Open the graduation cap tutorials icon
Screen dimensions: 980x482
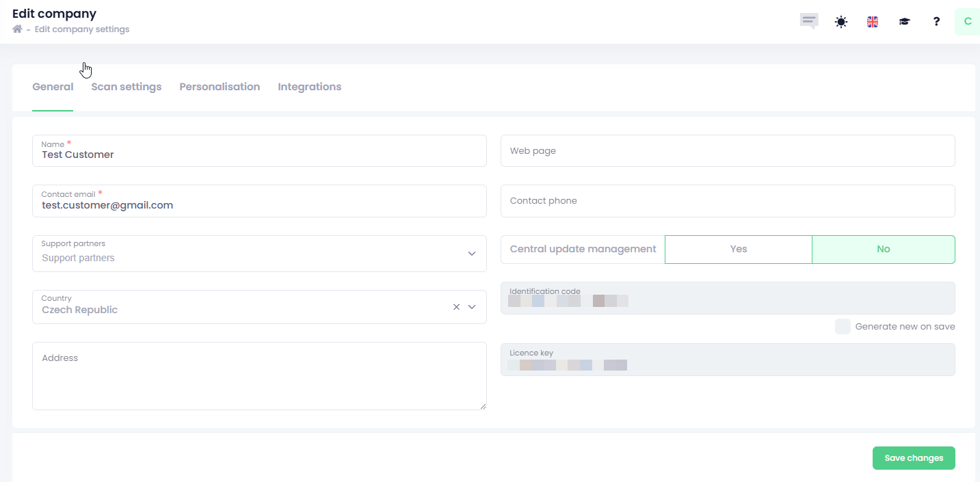(x=904, y=22)
